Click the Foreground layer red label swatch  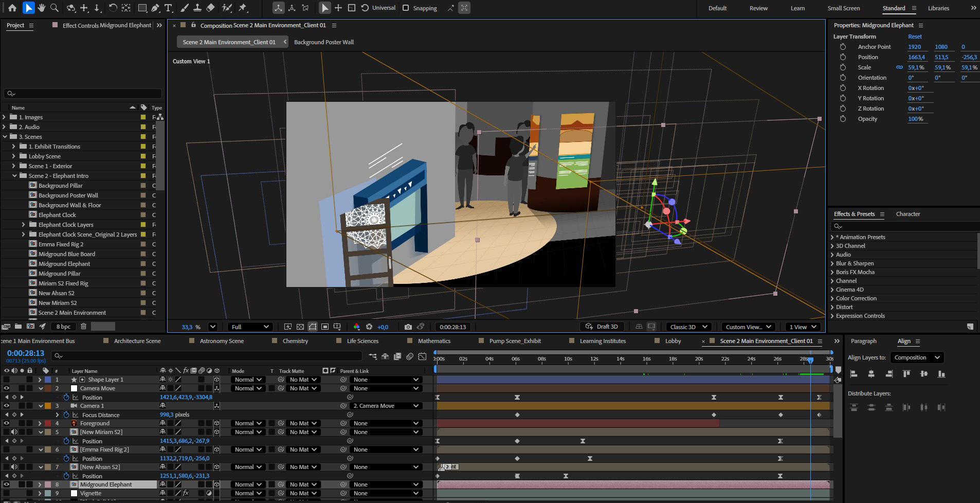tap(48, 423)
